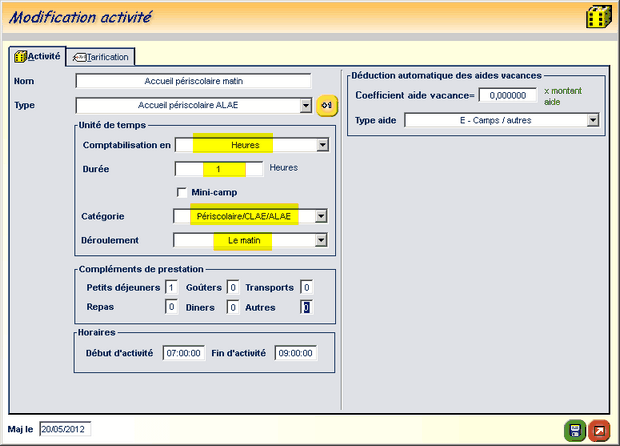Image resolution: width=620 pixels, height=446 pixels.
Task: Click the Petits déjeuners count field
Action: click(x=171, y=288)
